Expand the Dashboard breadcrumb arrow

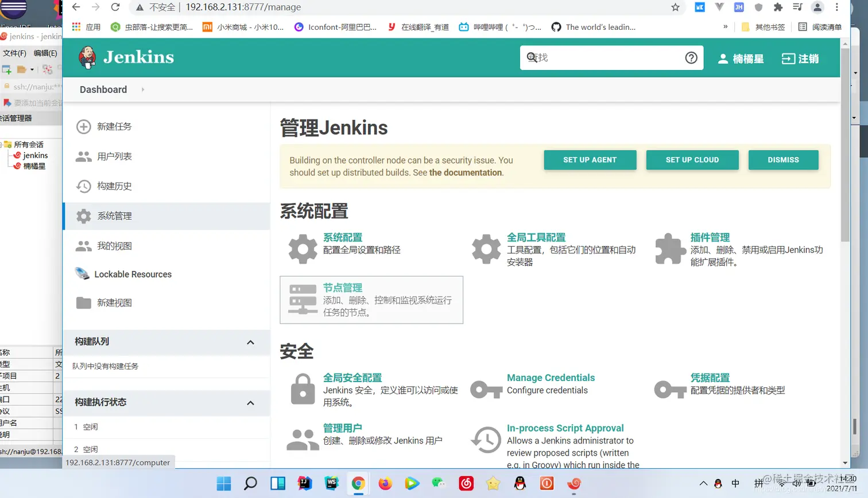click(142, 90)
